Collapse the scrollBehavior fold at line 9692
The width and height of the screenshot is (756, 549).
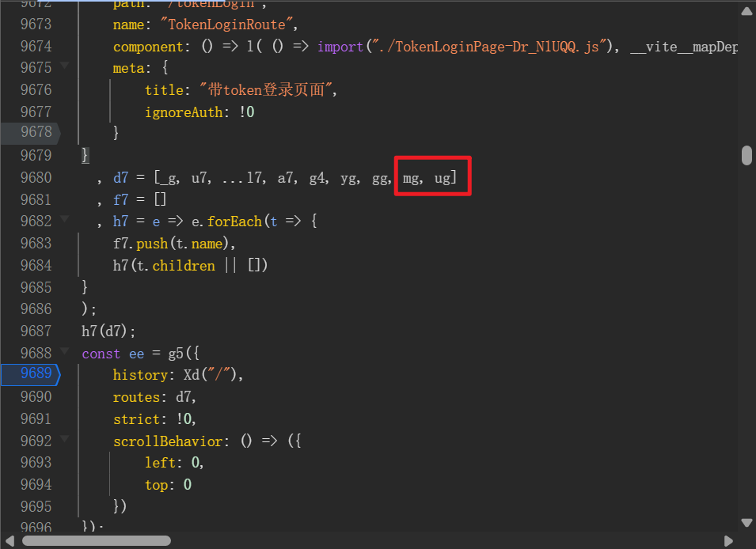click(x=63, y=440)
